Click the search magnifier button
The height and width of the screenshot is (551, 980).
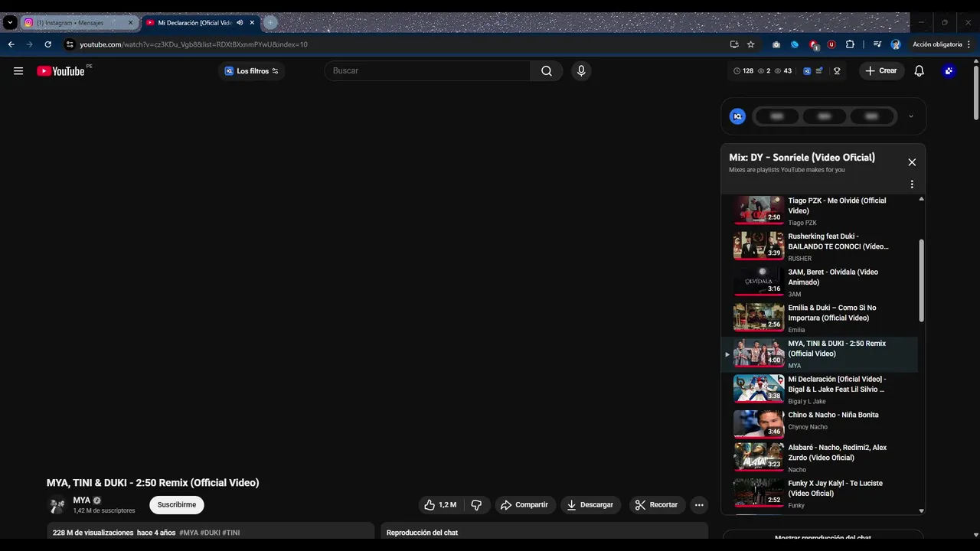tap(547, 71)
